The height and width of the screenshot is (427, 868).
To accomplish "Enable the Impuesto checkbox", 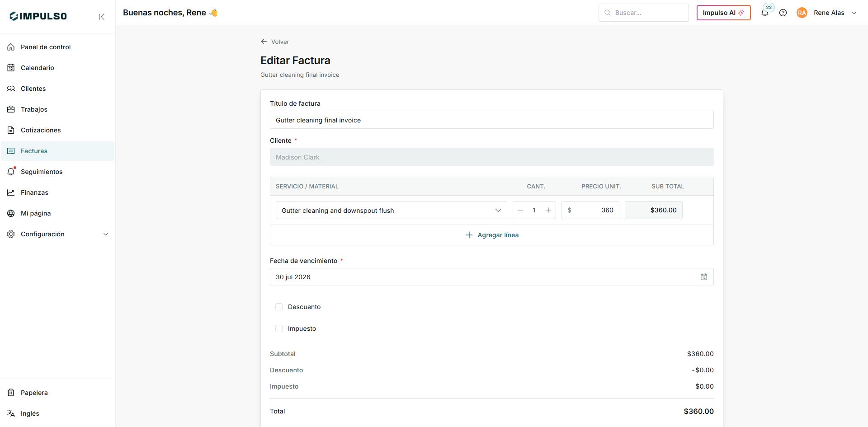I will point(279,328).
